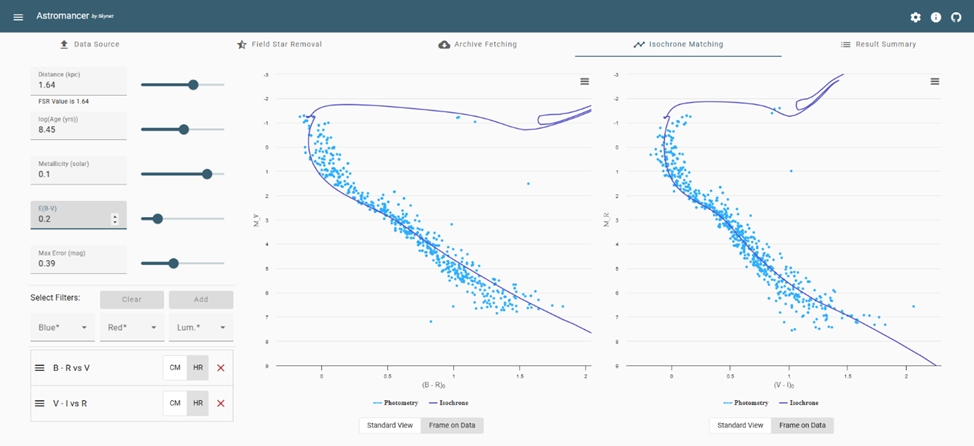Viewport: 974px width, 446px height.
Task: Adjust the Metallicity (solar) slider
Action: click(x=207, y=174)
